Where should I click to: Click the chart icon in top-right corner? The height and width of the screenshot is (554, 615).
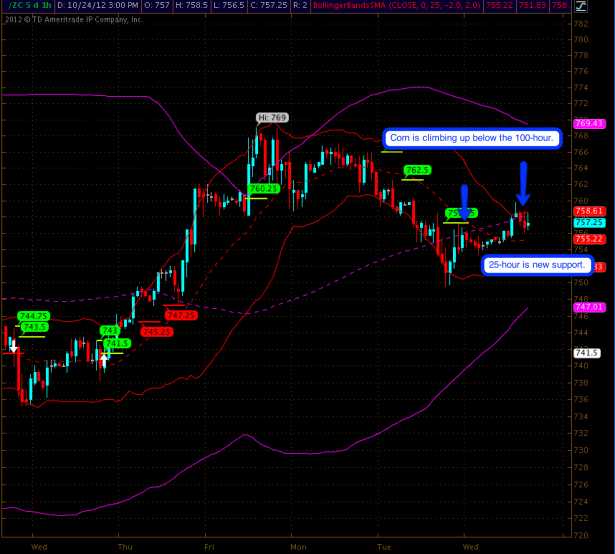tap(605, 6)
